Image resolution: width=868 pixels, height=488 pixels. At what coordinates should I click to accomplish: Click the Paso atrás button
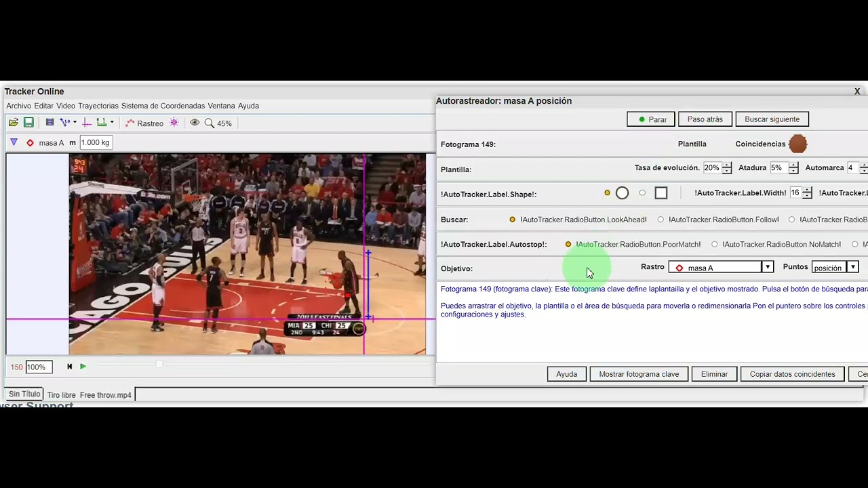pos(705,119)
